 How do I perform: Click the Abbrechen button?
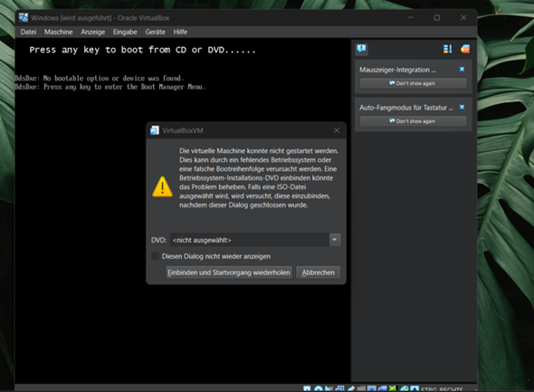click(318, 272)
